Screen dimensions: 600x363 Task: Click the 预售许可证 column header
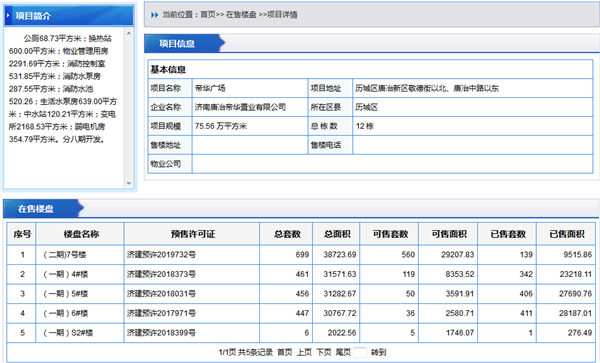click(192, 234)
